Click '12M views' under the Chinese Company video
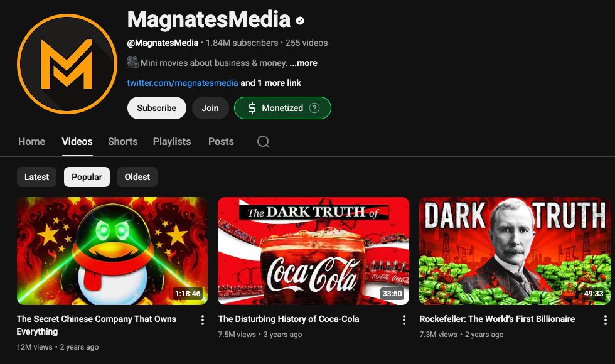Screen dimensions: 615x364 pyautogui.click(x=35, y=347)
